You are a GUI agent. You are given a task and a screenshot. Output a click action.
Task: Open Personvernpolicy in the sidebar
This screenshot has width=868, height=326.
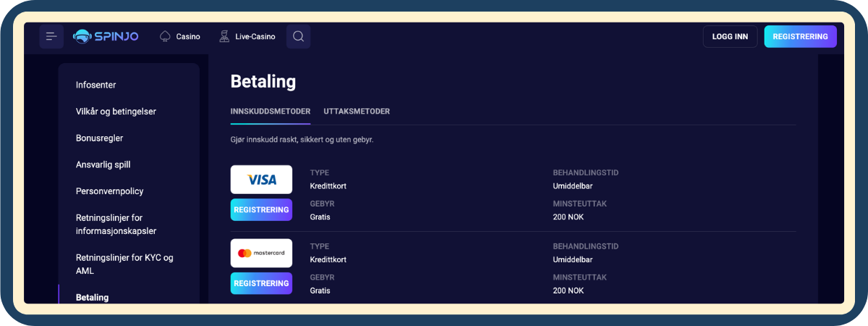click(110, 191)
